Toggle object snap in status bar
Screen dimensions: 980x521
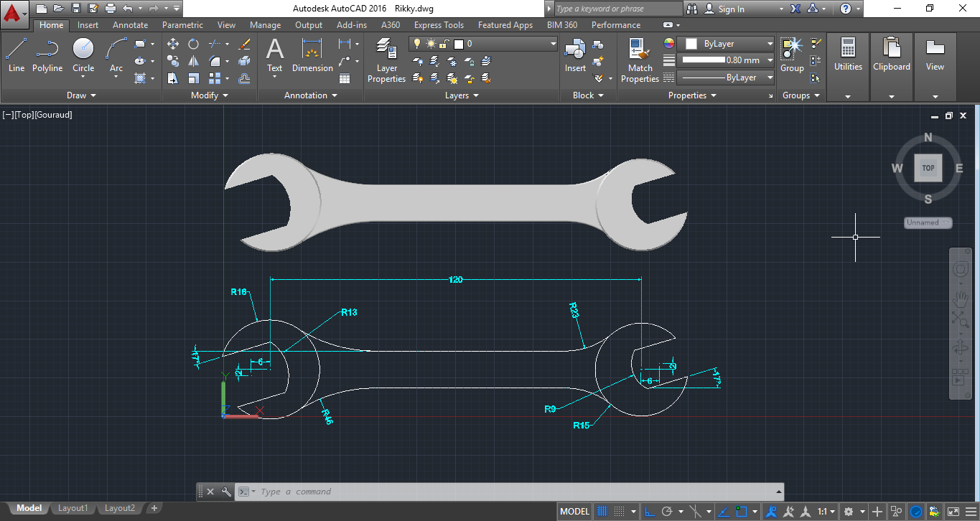pyautogui.click(x=742, y=512)
